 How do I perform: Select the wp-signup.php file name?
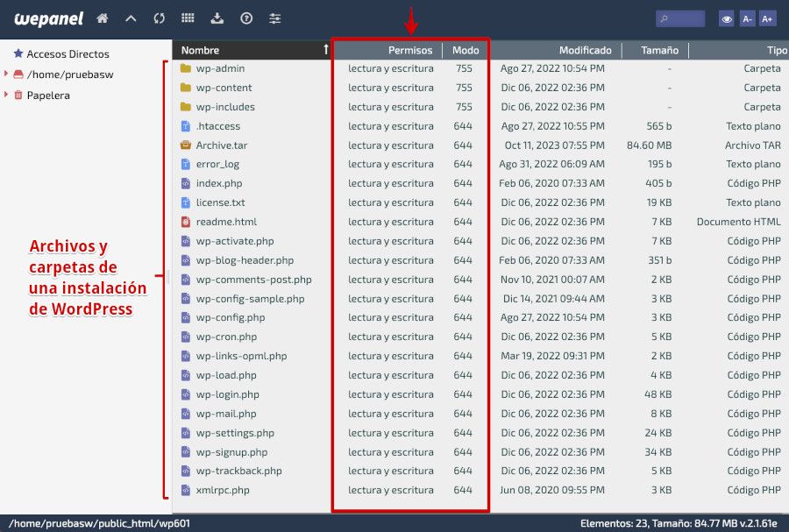pos(231,452)
